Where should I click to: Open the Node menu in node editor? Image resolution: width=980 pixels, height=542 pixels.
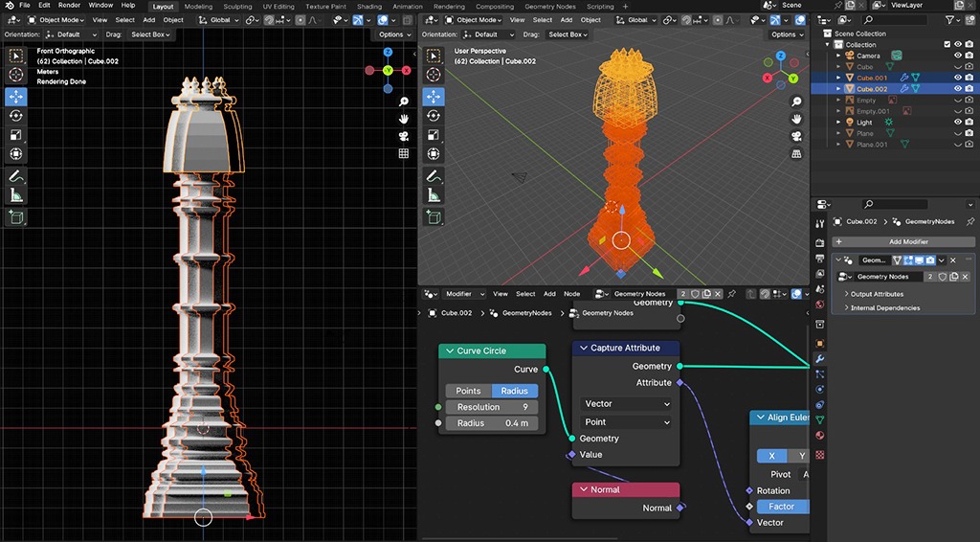pos(572,293)
